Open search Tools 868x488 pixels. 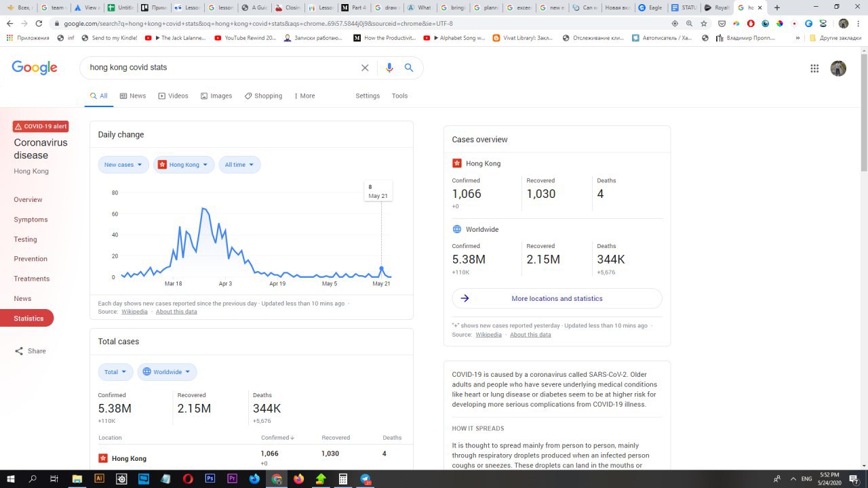pyautogui.click(x=399, y=96)
